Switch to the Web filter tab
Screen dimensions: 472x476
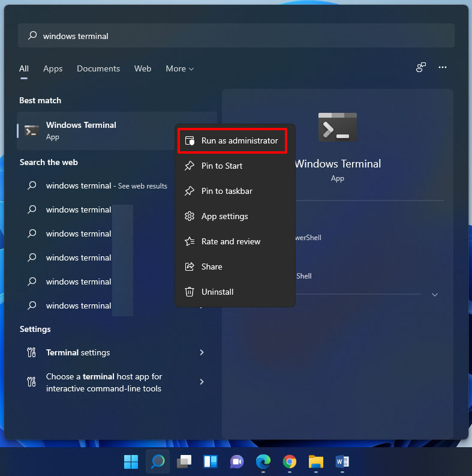click(x=143, y=68)
